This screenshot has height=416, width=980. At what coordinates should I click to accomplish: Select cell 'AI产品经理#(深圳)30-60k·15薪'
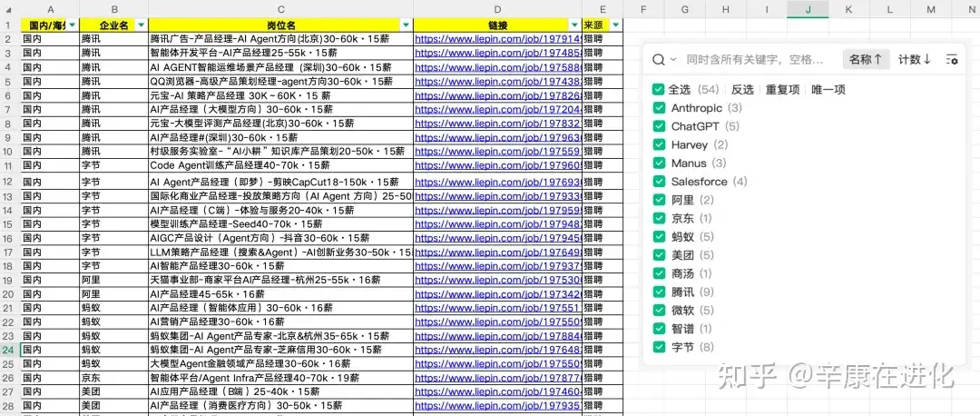(x=280, y=138)
